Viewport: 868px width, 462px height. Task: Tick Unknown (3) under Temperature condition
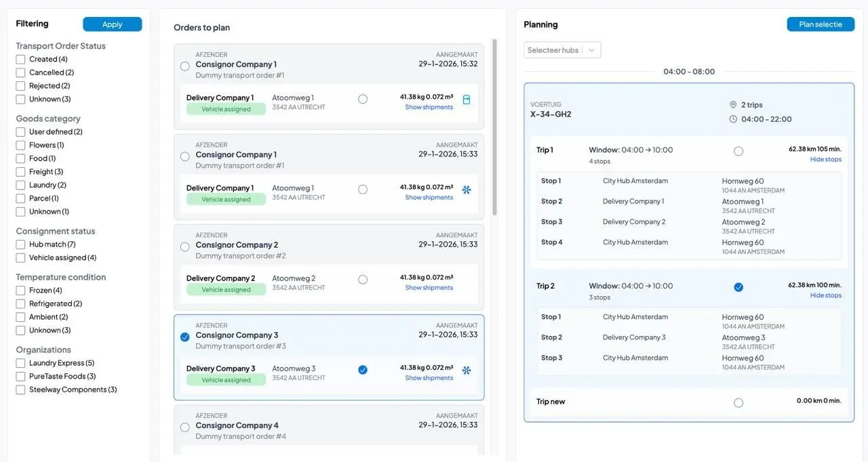(20, 331)
